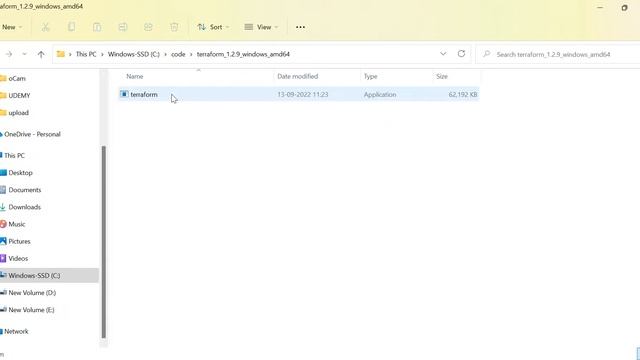Click the Delete trash icon
Image resolution: width=640 pixels, height=360 pixels.
pyautogui.click(x=174, y=27)
